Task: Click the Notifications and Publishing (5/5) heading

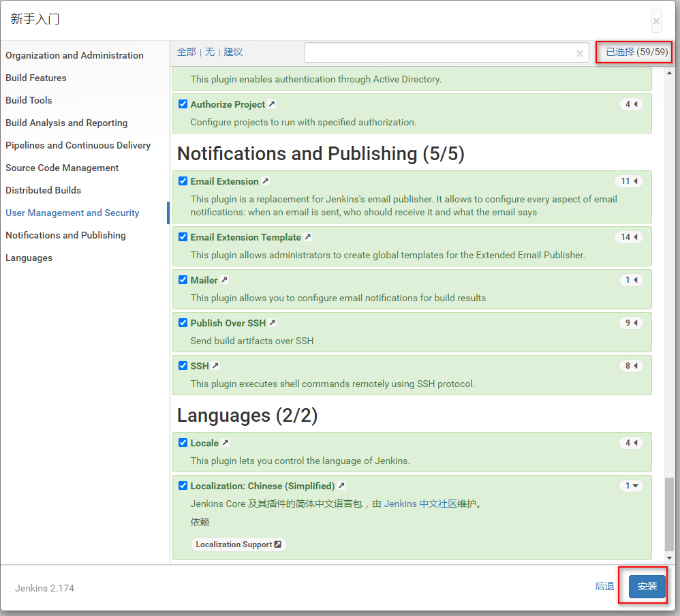Action: point(321,153)
